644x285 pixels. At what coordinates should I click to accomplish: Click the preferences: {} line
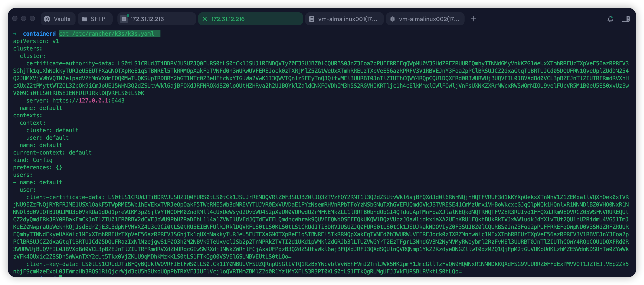38,167
